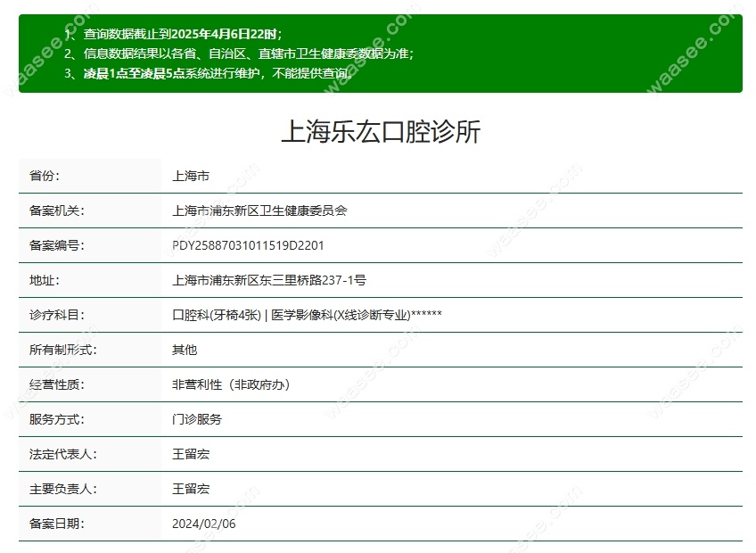Click the 备案日期 label
756x553 pixels.
tap(57, 523)
